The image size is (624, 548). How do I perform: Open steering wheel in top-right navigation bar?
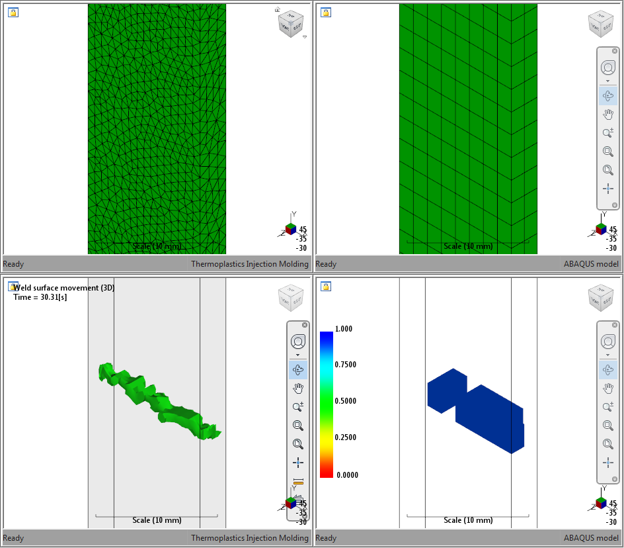(x=608, y=67)
